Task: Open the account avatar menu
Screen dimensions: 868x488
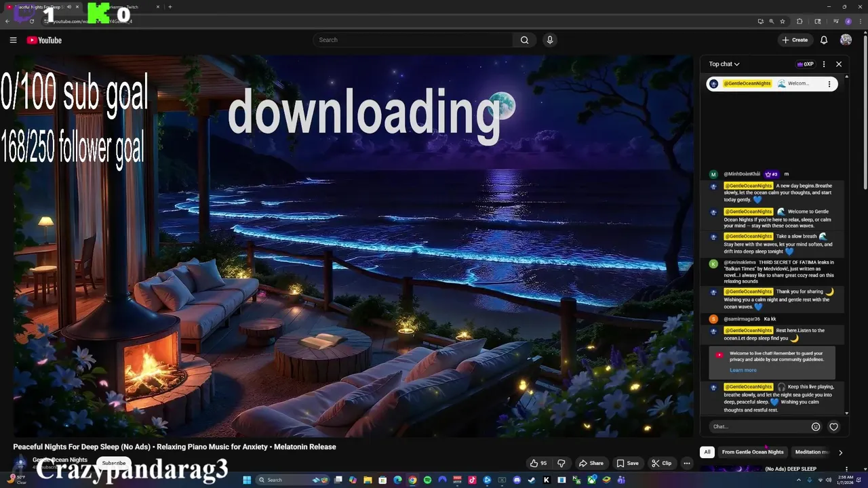Action: pyautogui.click(x=846, y=40)
